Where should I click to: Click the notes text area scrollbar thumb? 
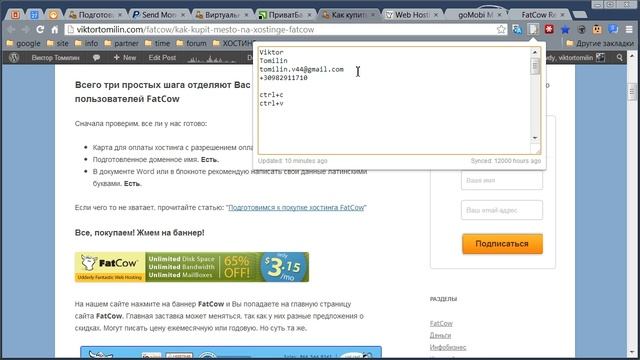535,66
